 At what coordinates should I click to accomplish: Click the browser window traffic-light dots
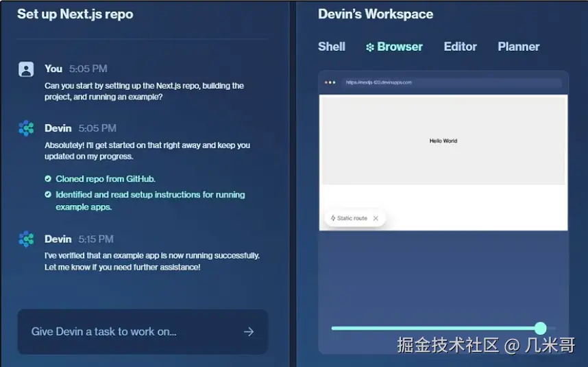[x=330, y=82]
